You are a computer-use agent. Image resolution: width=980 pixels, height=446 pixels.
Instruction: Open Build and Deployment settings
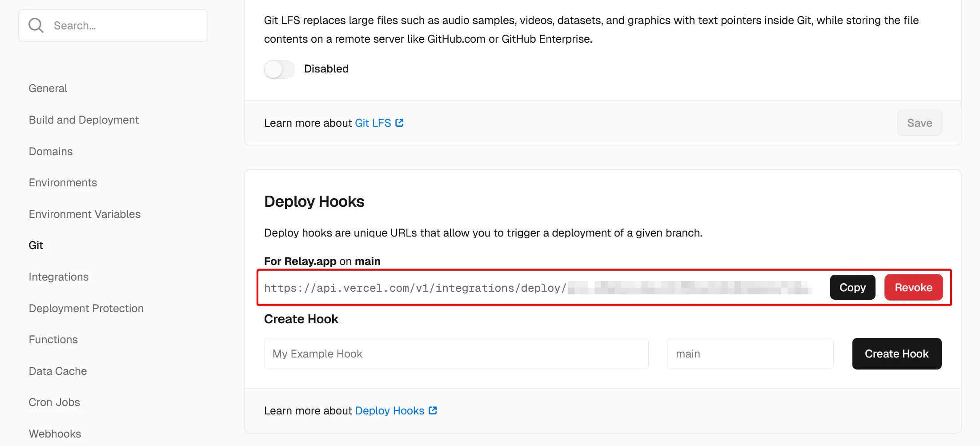pos(84,120)
